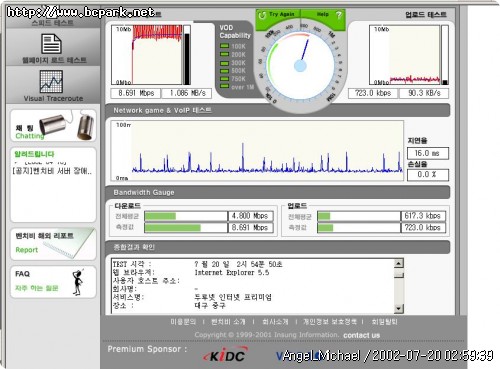Click the 회사소개 footer link
The width and height of the screenshot is (500, 369).
[x=275, y=322]
